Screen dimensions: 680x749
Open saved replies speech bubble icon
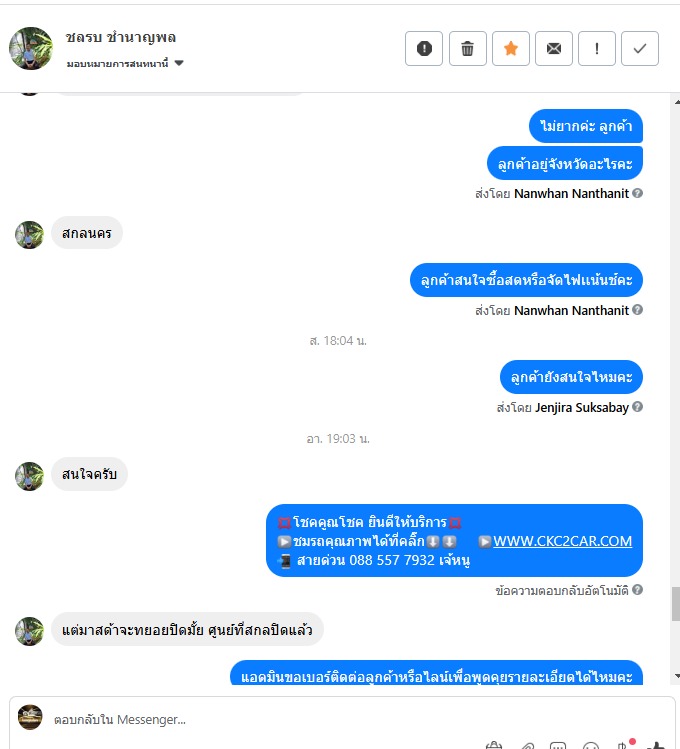[x=558, y=746]
